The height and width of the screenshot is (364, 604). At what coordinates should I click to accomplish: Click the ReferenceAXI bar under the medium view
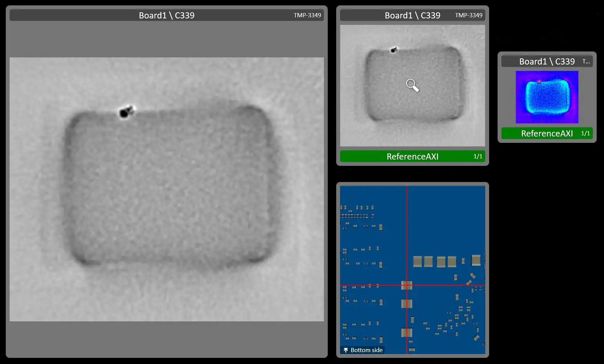(x=413, y=156)
